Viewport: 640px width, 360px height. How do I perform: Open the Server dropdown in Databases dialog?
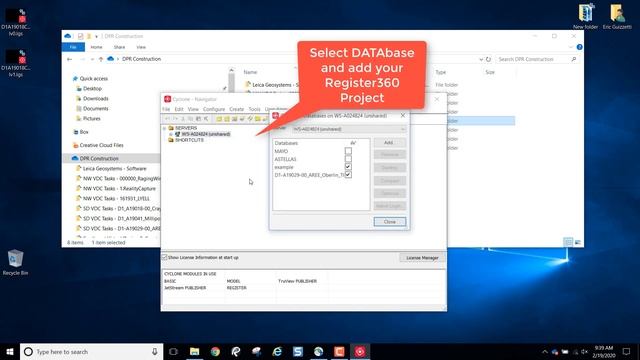point(349,129)
